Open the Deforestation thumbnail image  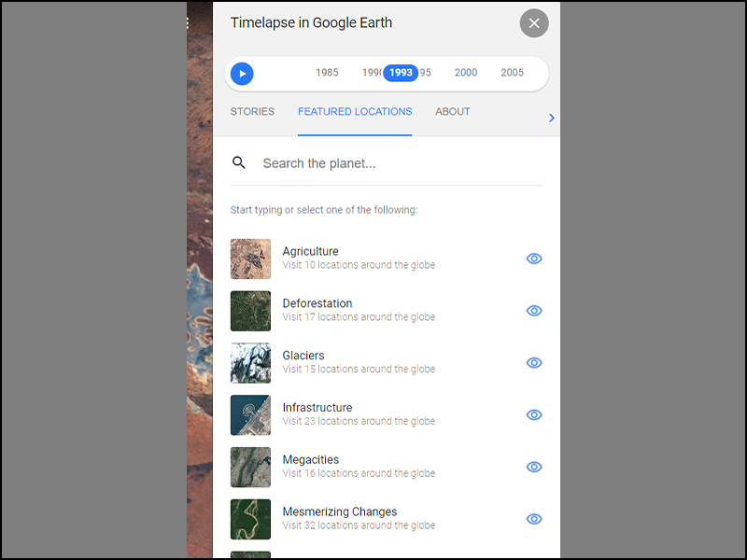[x=250, y=311]
